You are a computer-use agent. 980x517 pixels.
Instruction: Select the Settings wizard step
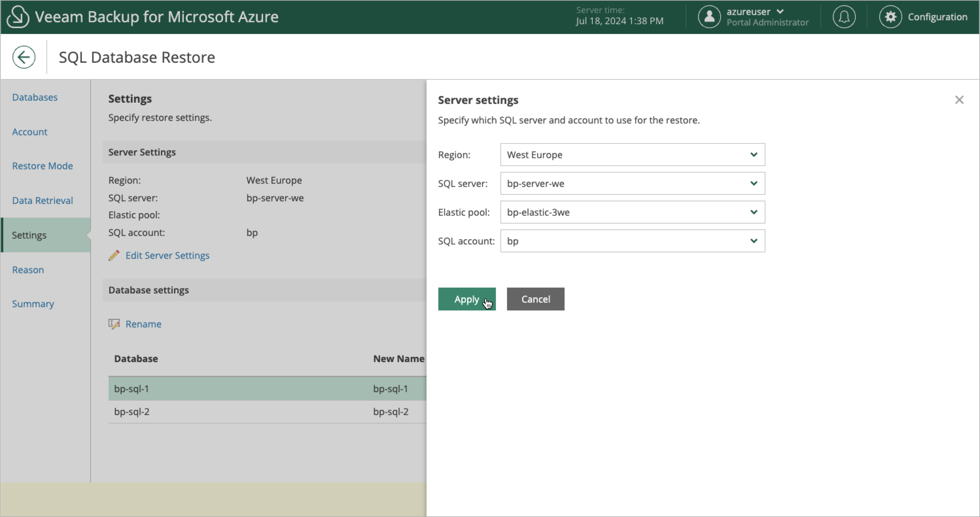click(x=46, y=235)
